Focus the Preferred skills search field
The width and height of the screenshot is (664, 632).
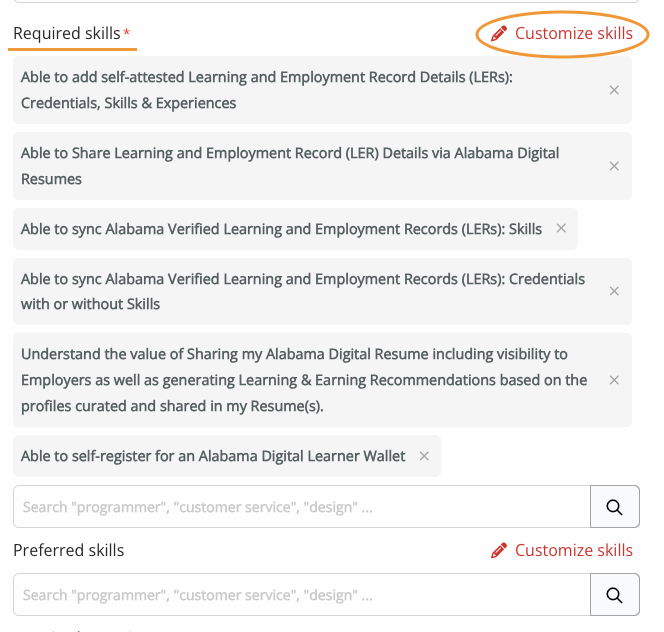pos(302,595)
